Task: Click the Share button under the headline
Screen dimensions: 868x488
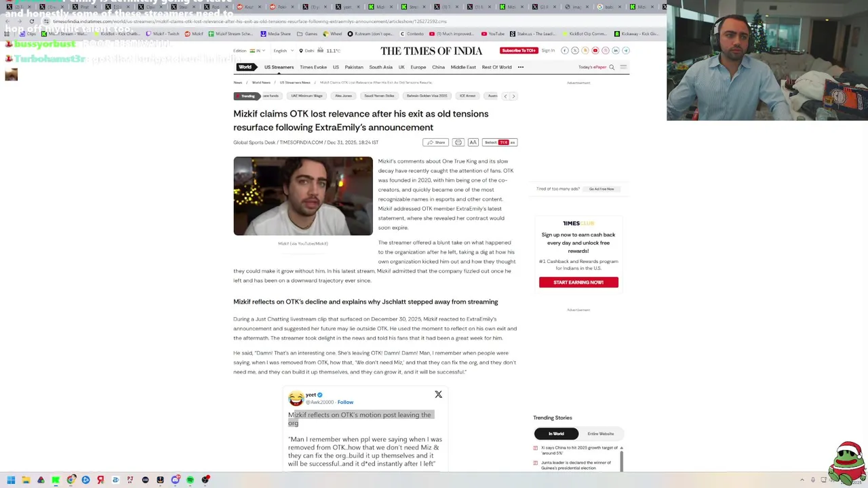Action: tap(436, 142)
